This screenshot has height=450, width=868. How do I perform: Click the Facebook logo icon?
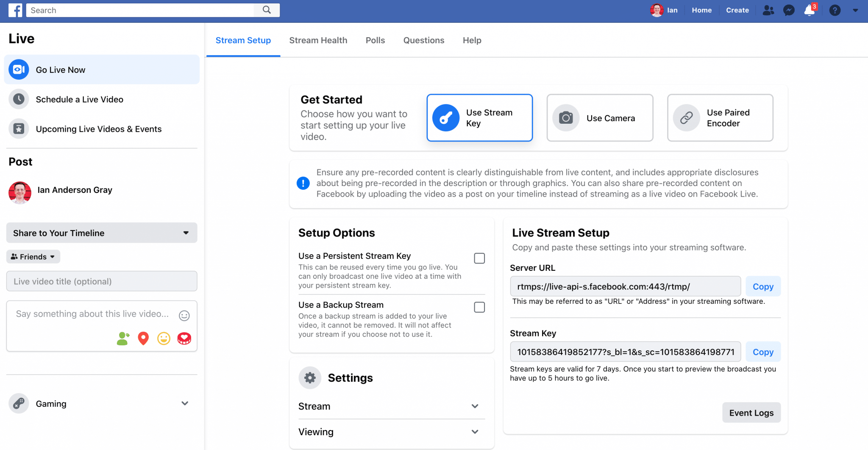[15, 10]
